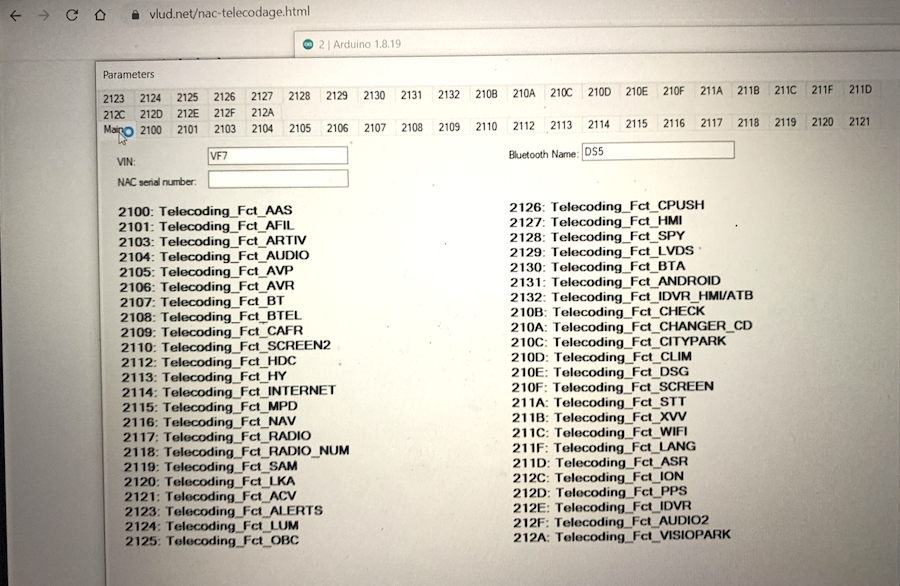Open the 2100 parameter tab
Screen dimensions: 900x586
(151, 130)
